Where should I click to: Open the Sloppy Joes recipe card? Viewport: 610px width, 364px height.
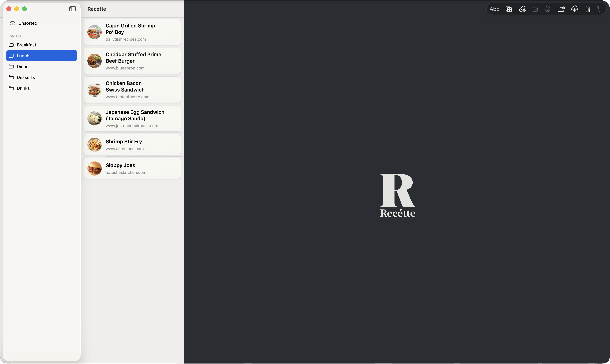[132, 168]
